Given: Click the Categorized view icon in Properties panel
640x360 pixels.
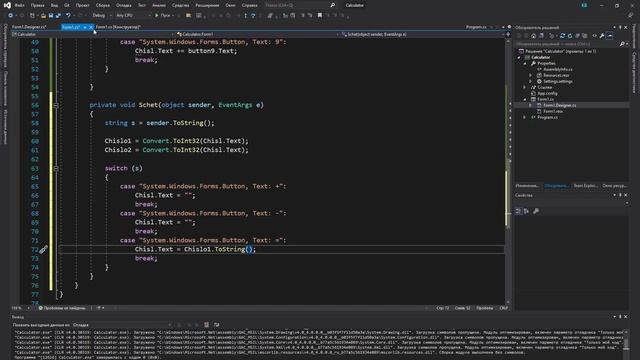Looking at the screenshot, I should click(x=518, y=211).
